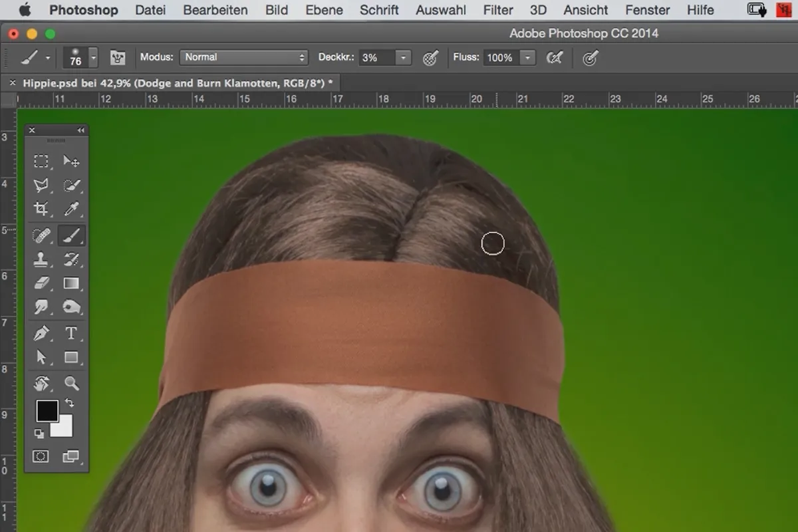798x532 pixels.
Task: Select the Sponge tool
Action: click(71, 307)
